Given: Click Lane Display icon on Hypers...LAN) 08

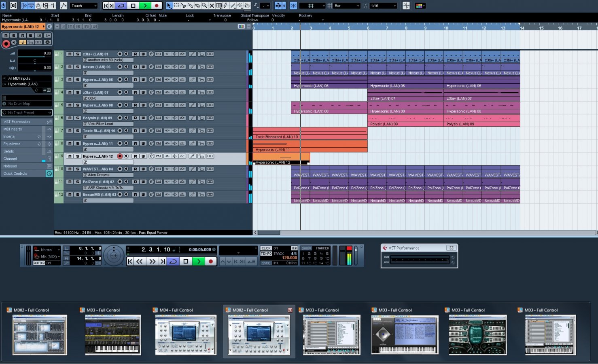Looking at the screenshot, I should click(210, 105).
